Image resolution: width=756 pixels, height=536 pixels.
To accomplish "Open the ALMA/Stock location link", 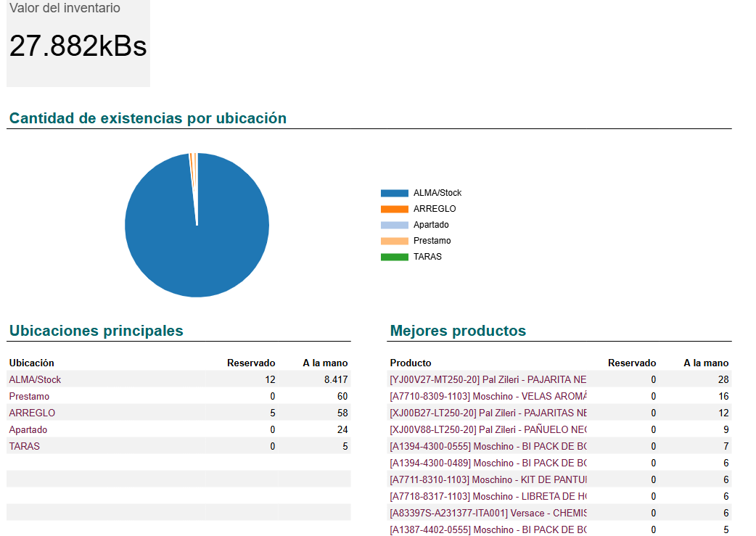I will point(35,379).
